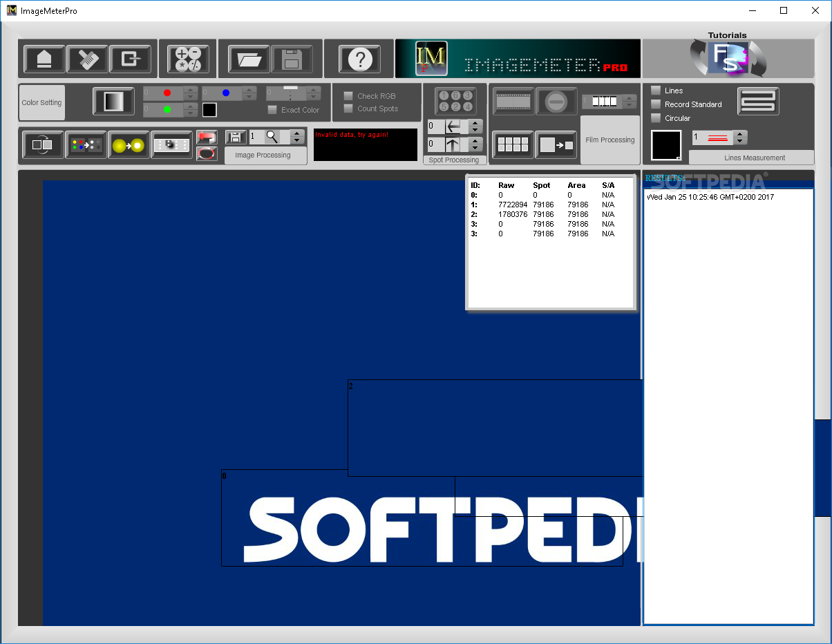Viewport: 832px width, 644px height.
Task: Click the round minus film button
Action: (556, 101)
